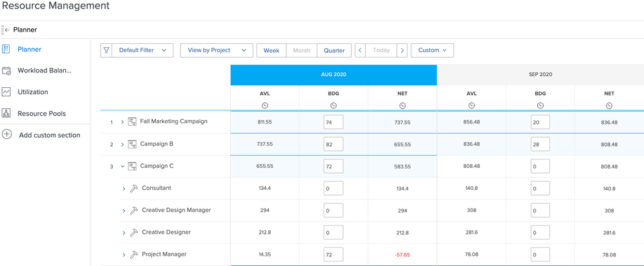
Task: Edit Aug budget field for Campaign B
Action: 333,145
